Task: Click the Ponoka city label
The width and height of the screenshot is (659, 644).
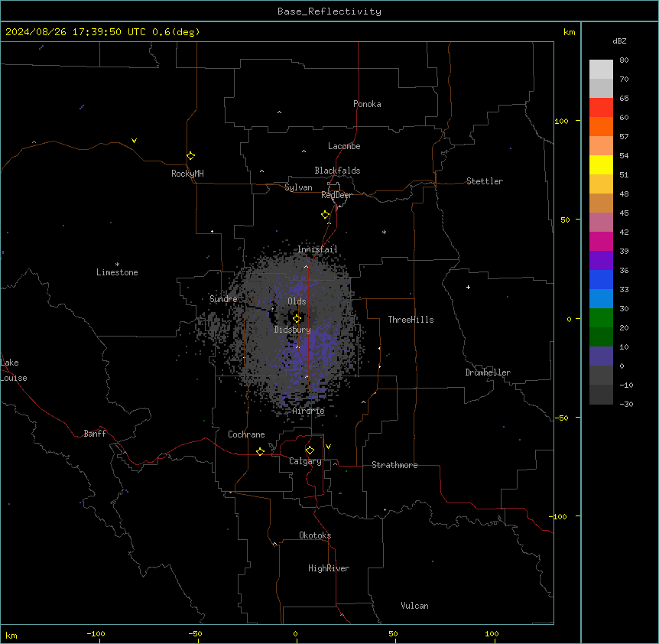Action: [x=367, y=104]
